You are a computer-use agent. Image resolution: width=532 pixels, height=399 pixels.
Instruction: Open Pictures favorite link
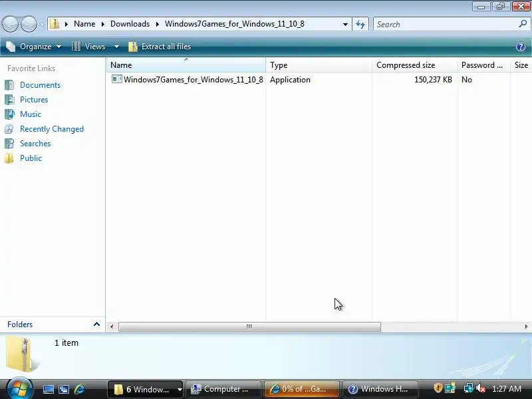[34, 100]
